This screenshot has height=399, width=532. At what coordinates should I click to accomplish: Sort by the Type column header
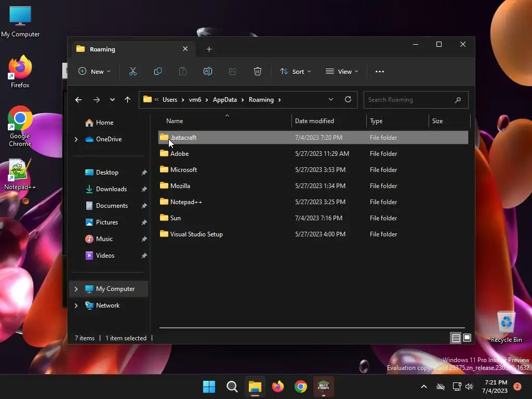tap(397, 121)
